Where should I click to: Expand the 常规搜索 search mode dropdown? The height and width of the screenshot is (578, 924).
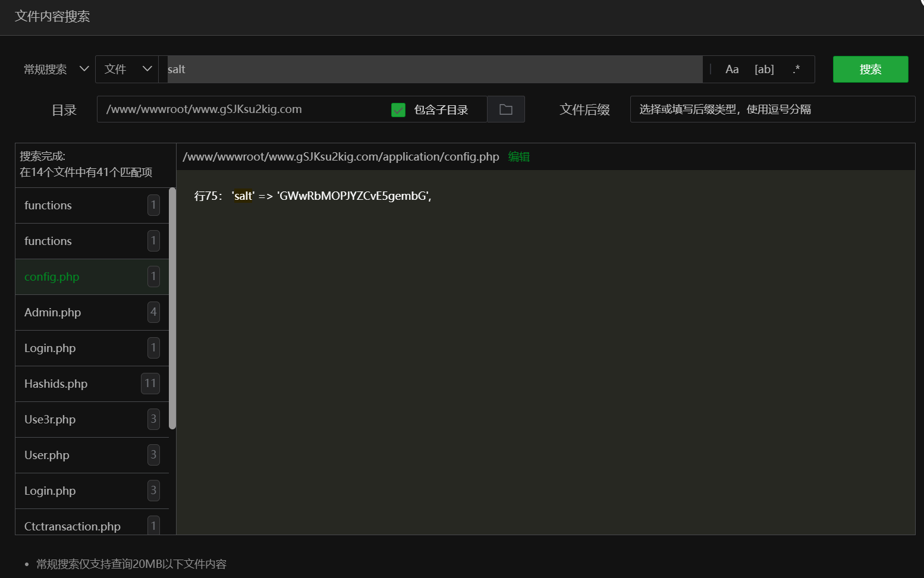pos(56,70)
